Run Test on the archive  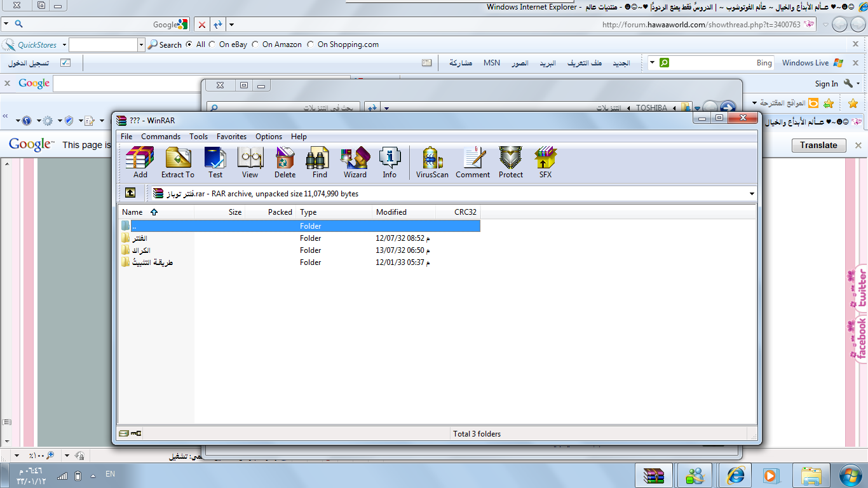point(215,162)
